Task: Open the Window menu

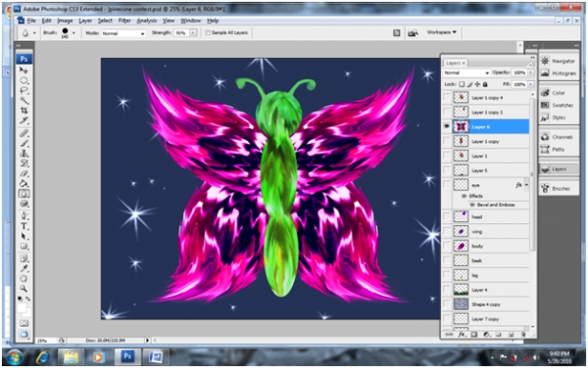Action: [x=190, y=21]
